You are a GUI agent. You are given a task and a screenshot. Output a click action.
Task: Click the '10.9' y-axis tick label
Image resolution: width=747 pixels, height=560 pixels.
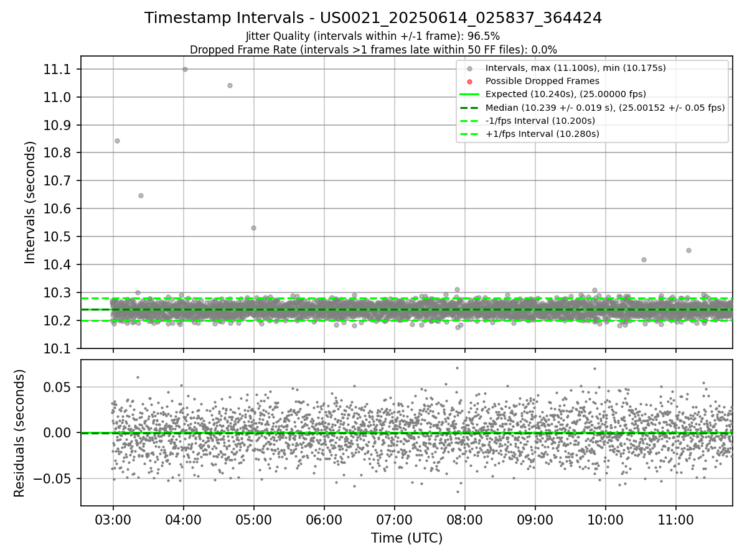[56, 126]
